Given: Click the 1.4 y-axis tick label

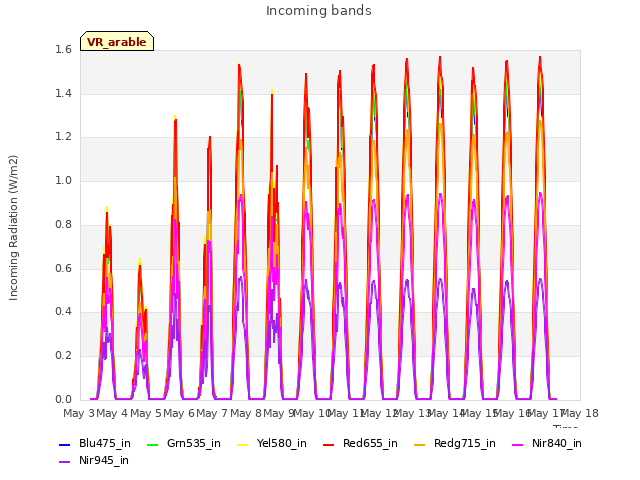Looking at the screenshot, I should tap(63, 93).
